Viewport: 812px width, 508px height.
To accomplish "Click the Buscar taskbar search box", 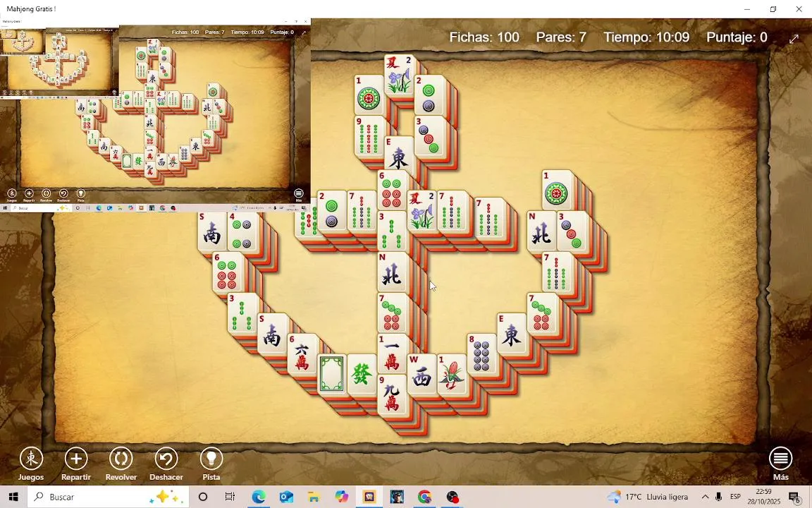I will [x=110, y=497].
